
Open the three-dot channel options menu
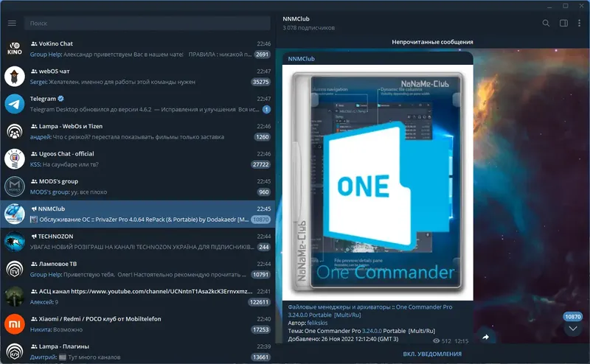[579, 24]
